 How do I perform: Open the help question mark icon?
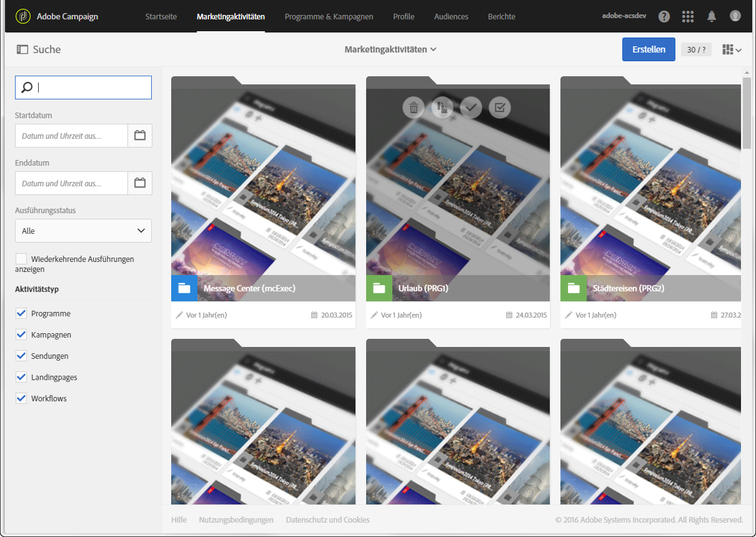664,17
